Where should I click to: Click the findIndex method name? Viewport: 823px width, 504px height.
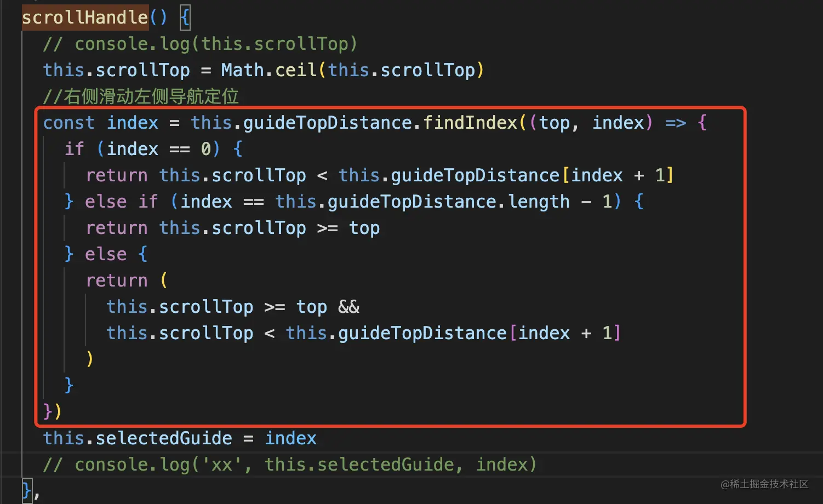(470, 123)
